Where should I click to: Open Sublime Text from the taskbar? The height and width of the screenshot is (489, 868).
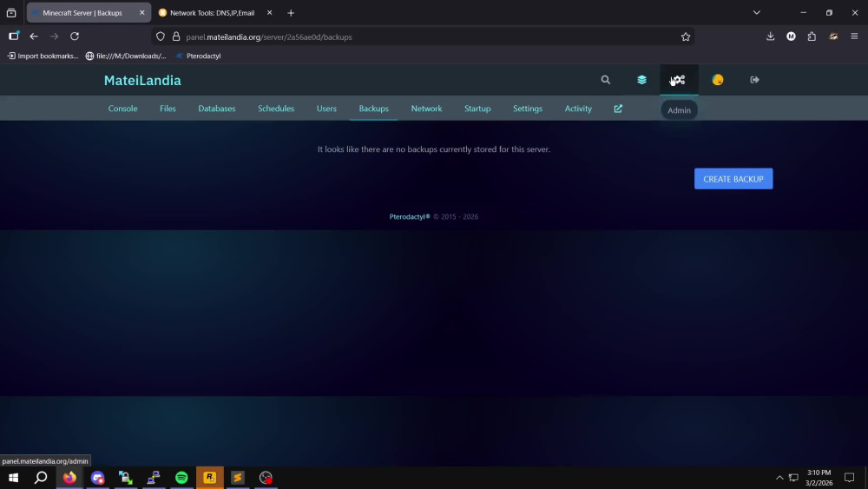238,478
